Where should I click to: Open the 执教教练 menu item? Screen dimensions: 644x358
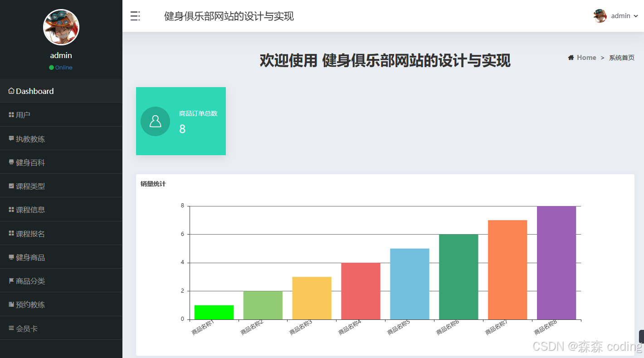pyautogui.click(x=61, y=139)
